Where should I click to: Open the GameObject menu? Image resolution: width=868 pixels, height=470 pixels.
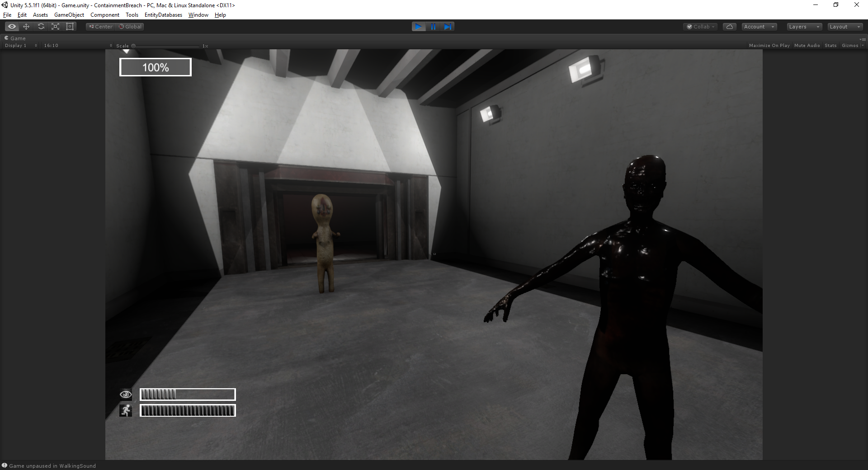tap(69, 15)
